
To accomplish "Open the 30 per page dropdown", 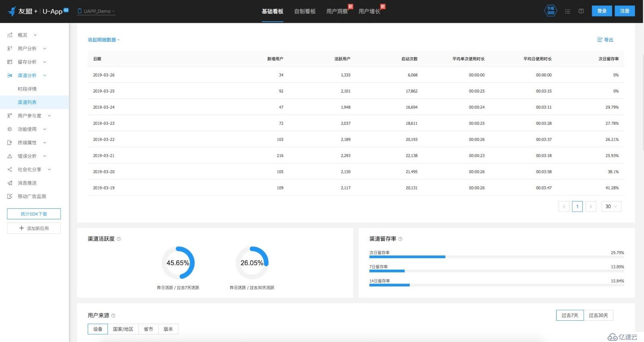I will click(x=611, y=206).
